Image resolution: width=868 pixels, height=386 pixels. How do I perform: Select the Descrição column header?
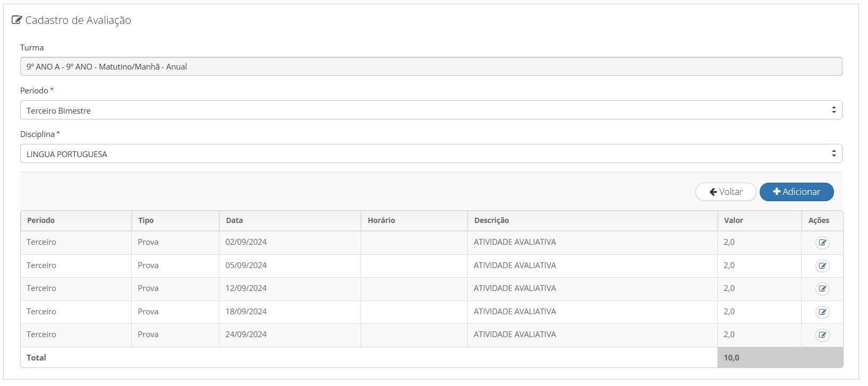(x=492, y=220)
